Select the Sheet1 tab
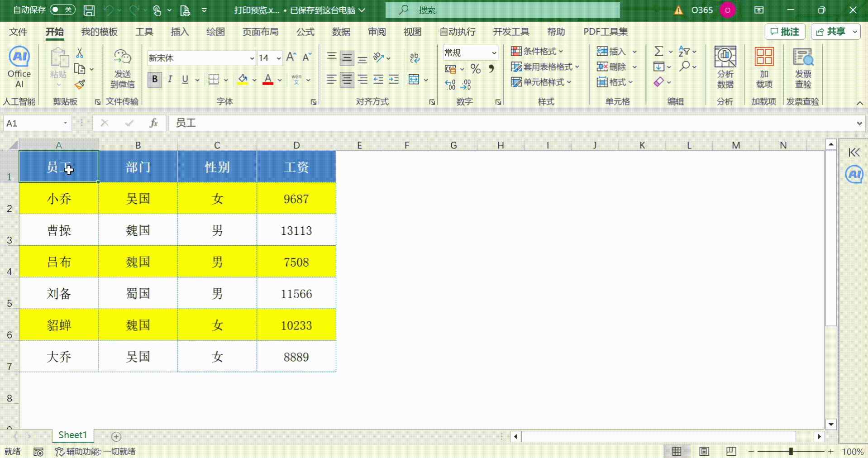The width and height of the screenshot is (868, 458). pos(72,435)
